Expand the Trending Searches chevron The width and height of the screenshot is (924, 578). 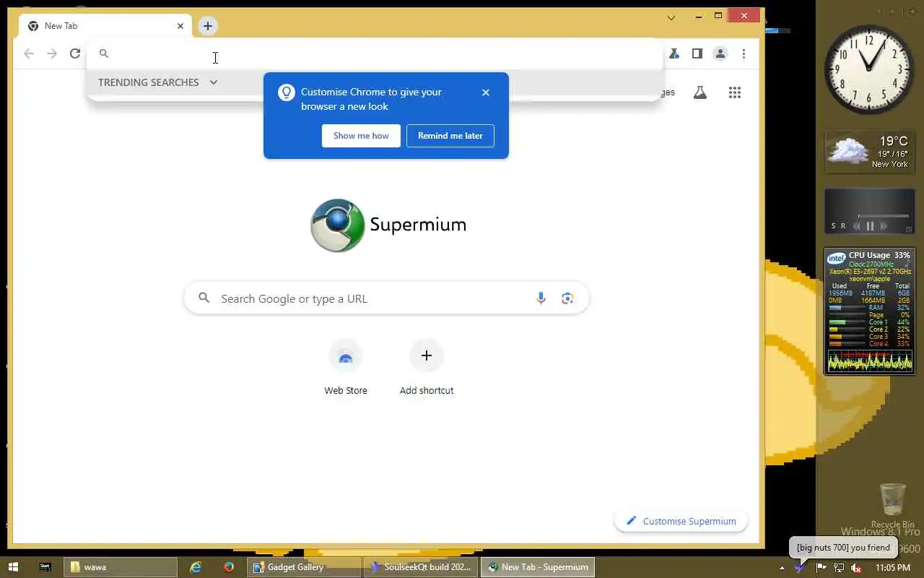coord(213,82)
